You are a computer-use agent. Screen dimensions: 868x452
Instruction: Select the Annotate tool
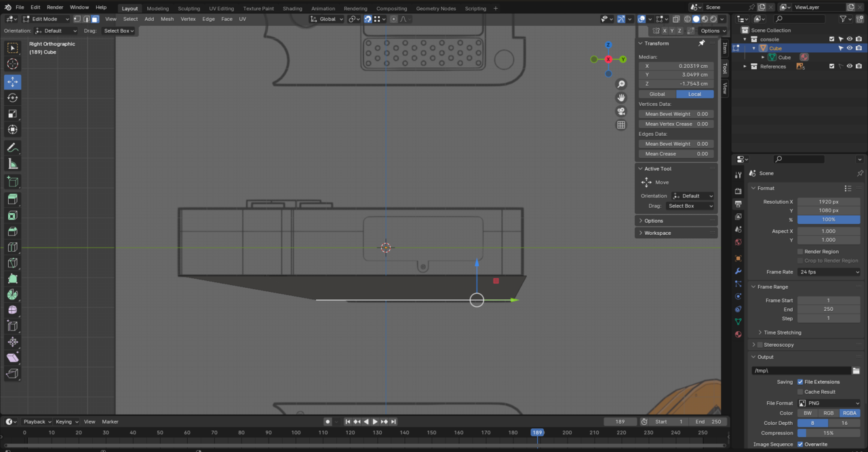point(12,147)
